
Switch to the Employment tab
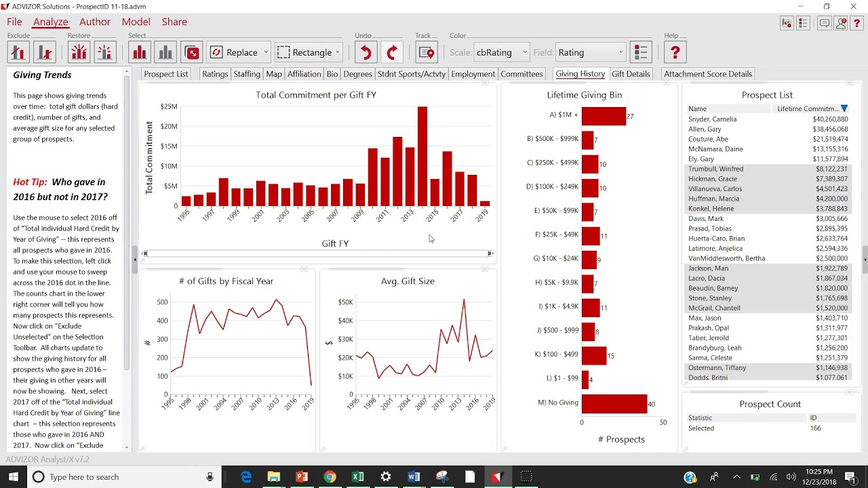(x=473, y=74)
